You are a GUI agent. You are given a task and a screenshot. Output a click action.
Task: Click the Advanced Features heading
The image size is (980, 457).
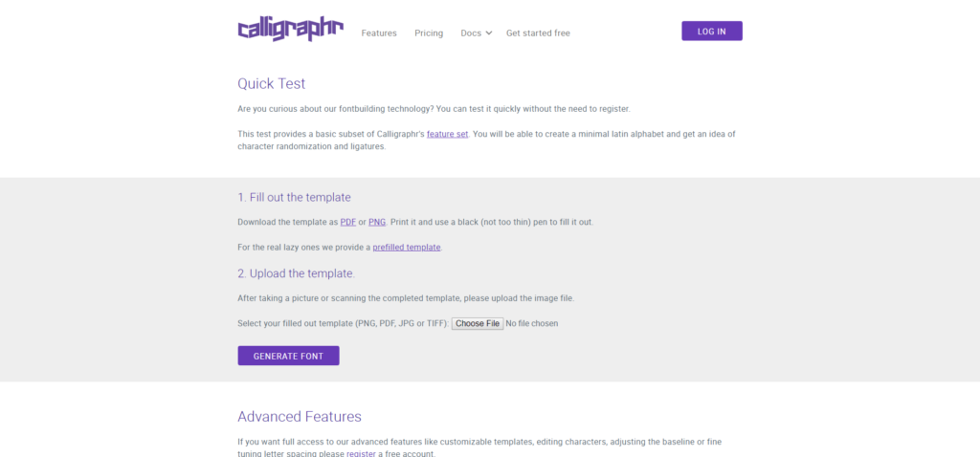pos(300,417)
